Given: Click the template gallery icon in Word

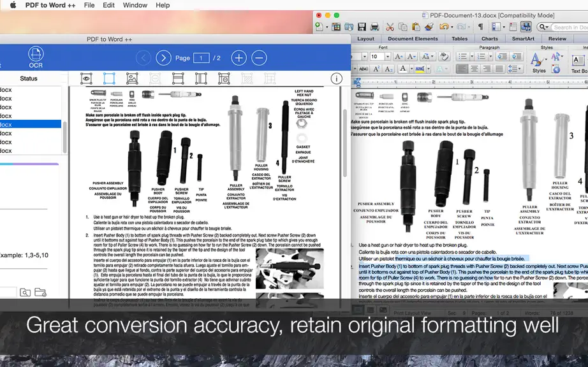Looking at the screenshot, I should [x=336, y=27].
